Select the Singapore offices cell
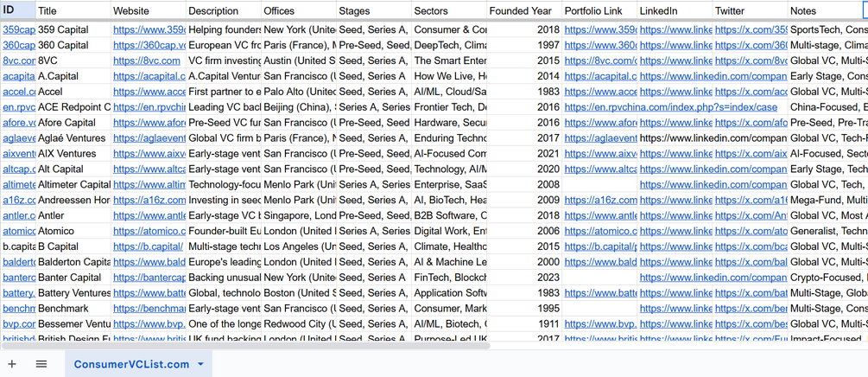The width and height of the screenshot is (868, 377). (299, 215)
